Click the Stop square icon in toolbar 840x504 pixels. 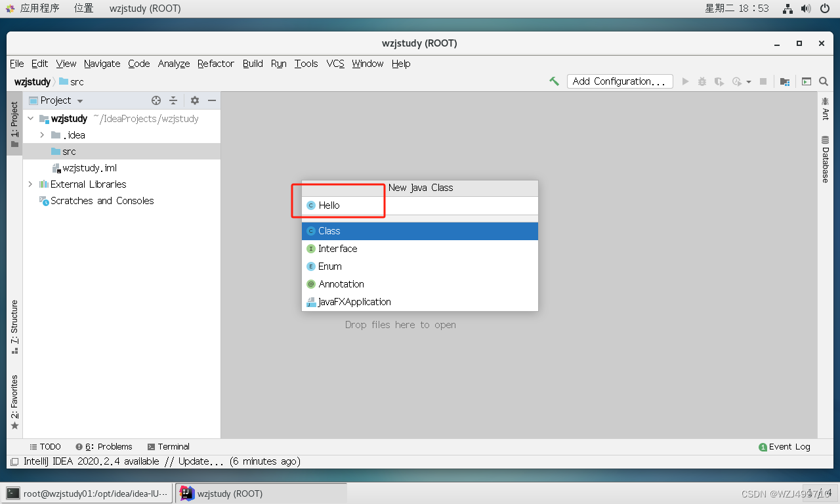coord(763,81)
